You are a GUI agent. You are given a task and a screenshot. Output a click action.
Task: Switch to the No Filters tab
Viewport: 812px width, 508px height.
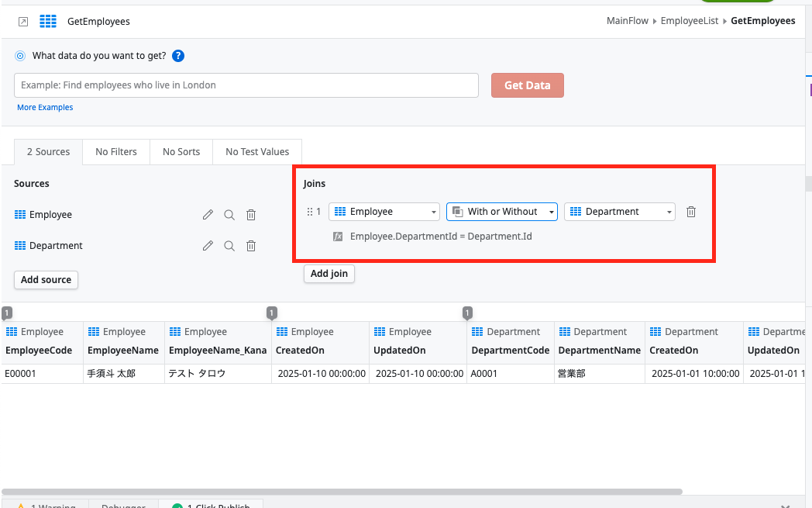point(116,152)
